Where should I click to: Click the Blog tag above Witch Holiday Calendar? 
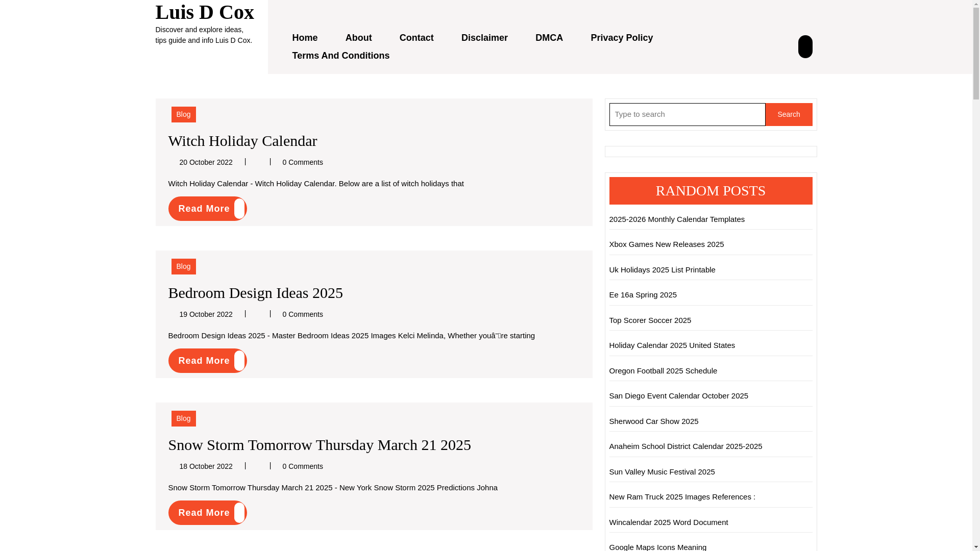point(183,114)
